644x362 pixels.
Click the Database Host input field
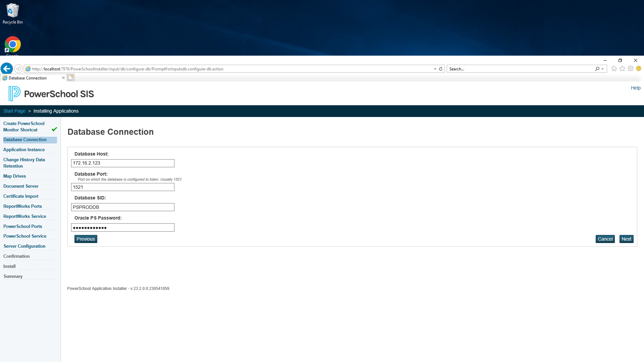pos(123,163)
